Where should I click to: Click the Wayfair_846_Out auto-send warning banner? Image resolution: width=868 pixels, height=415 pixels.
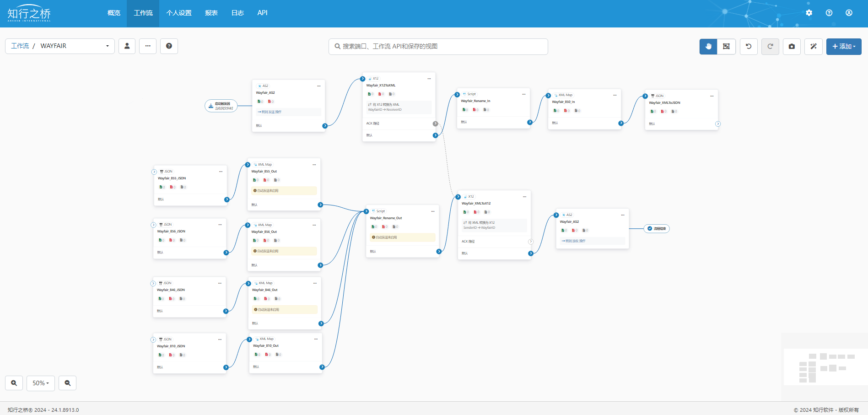point(285,310)
